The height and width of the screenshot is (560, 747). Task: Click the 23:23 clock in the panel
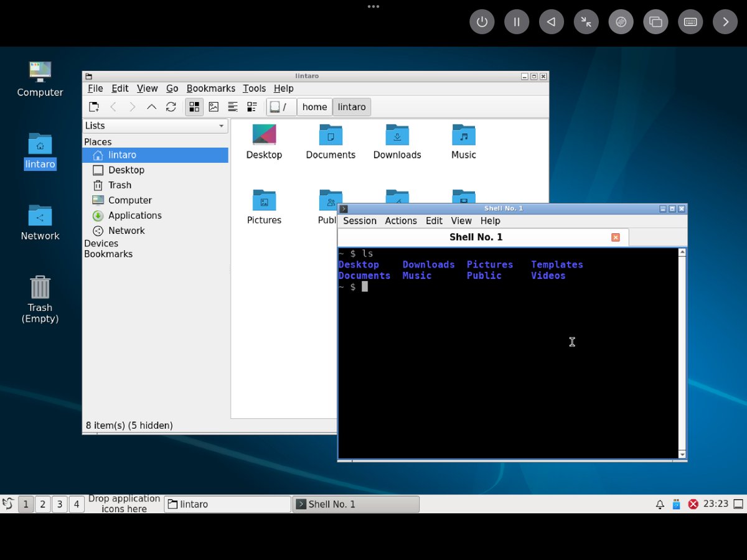tap(716, 504)
